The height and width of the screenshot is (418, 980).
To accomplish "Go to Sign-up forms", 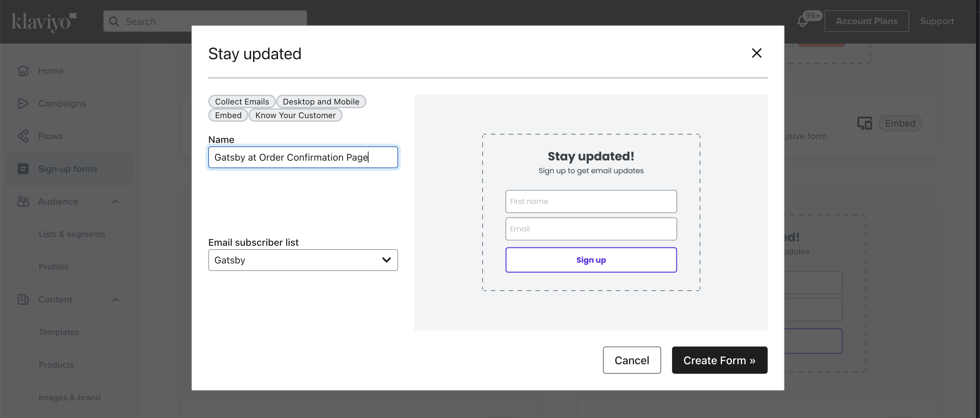I will pyautogui.click(x=67, y=168).
